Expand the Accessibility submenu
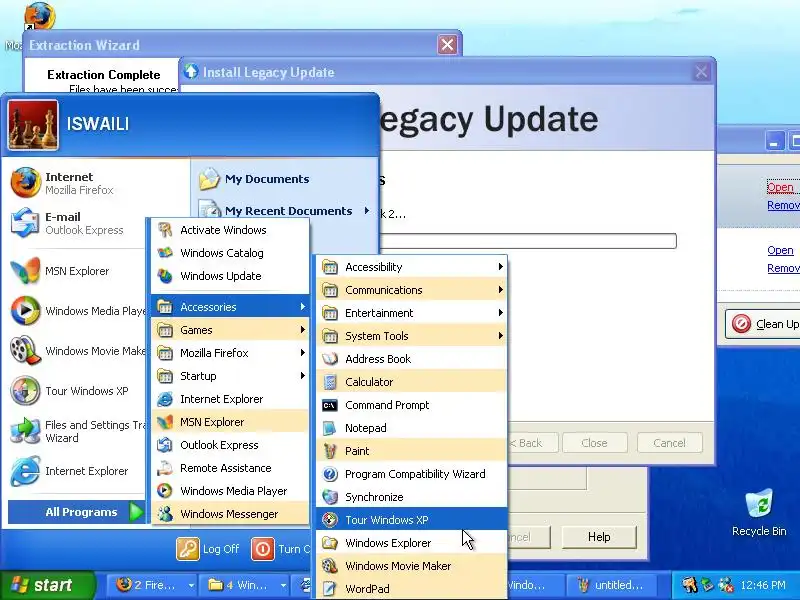800x600 pixels. click(x=411, y=267)
